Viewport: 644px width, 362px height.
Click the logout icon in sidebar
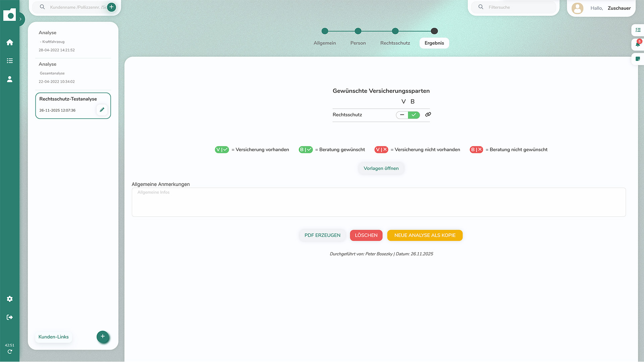point(10,317)
